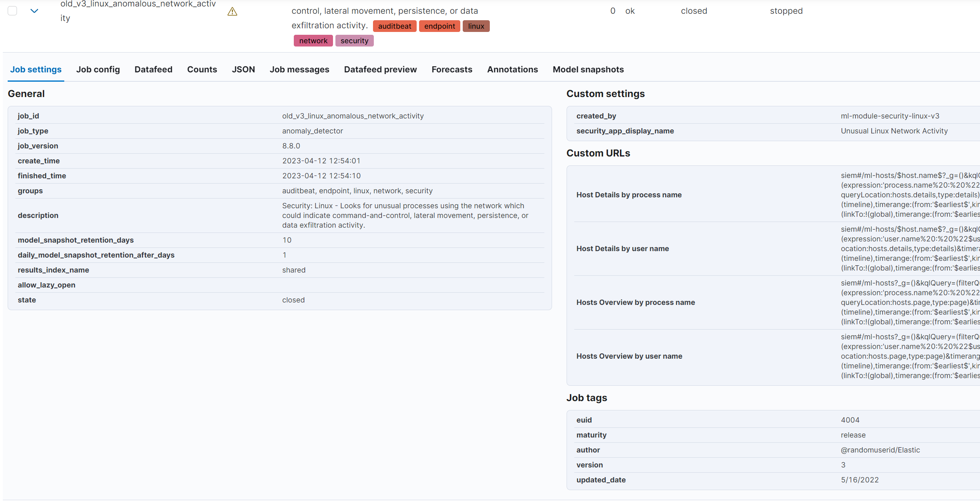Show the Annotations tab

(512, 70)
